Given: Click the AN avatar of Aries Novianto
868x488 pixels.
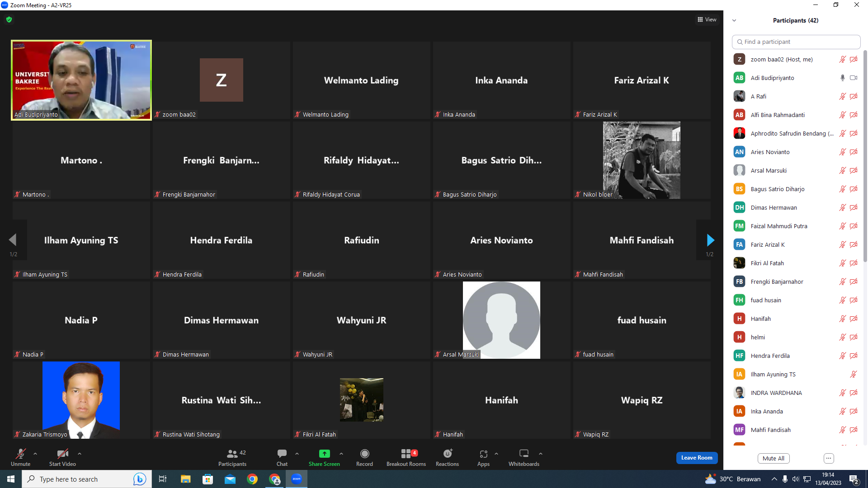Looking at the screenshot, I should [739, 152].
